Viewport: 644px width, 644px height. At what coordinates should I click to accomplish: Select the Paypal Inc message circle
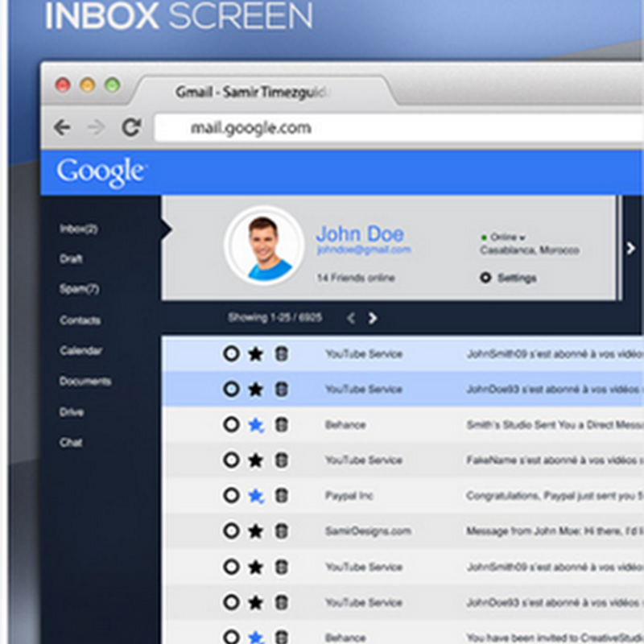coord(231,495)
